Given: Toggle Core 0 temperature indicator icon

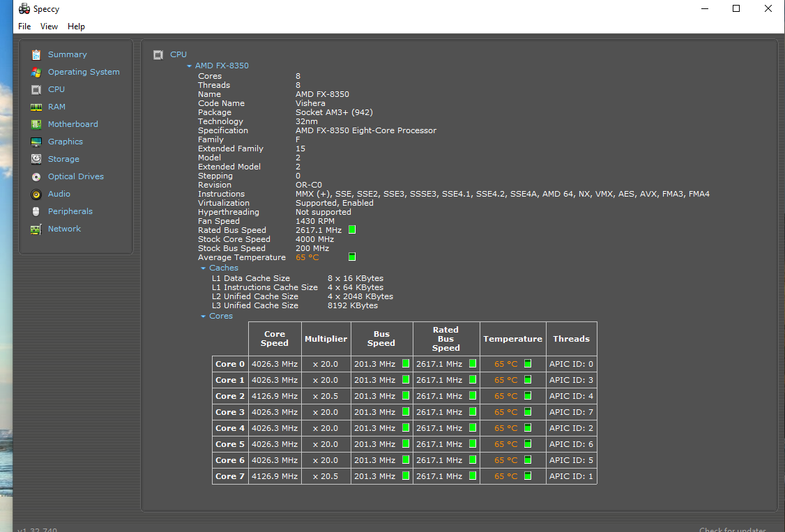Looking at the screenshot, I should point(528,363).
